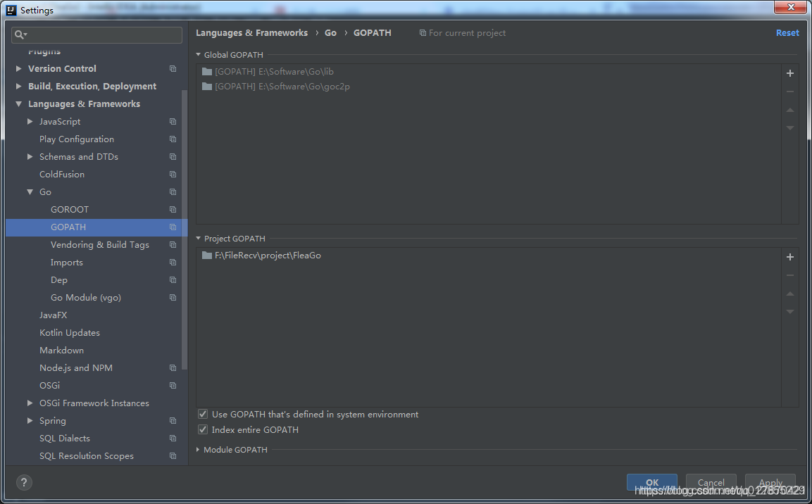812x504 pixels.
Task: Click project-level icon beside SQL Dialects
Action: click(x=173, y=439)
